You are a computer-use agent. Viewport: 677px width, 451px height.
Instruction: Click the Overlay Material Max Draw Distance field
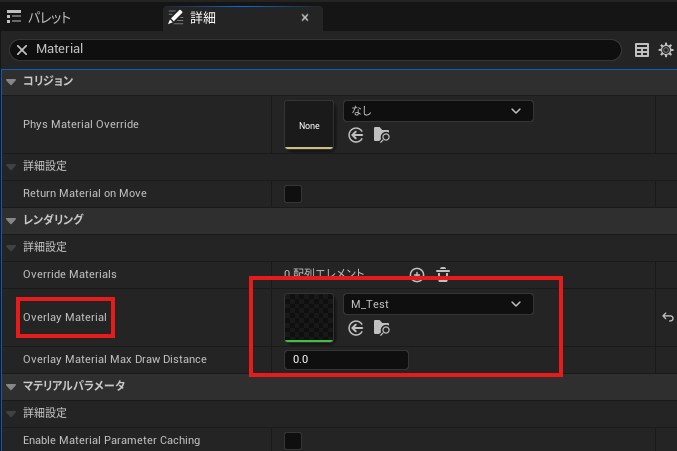[346, 359]
